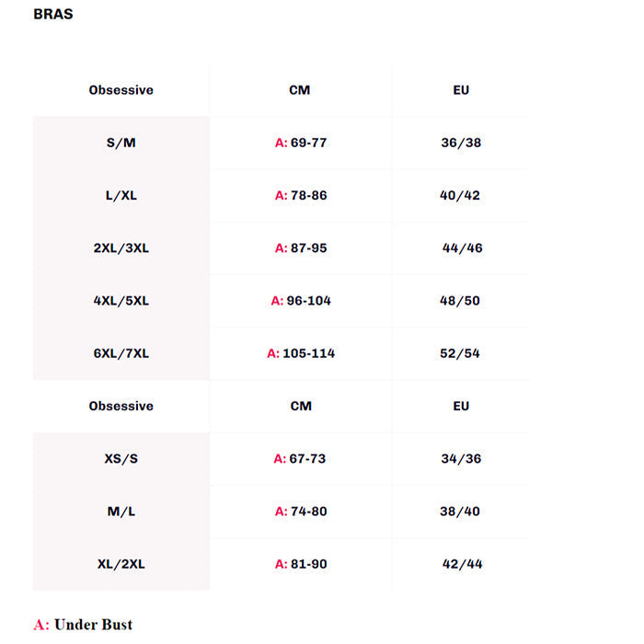Select the 78-86 CM value
This screenshot has width=644, height=644.
(x=308, y=195)
